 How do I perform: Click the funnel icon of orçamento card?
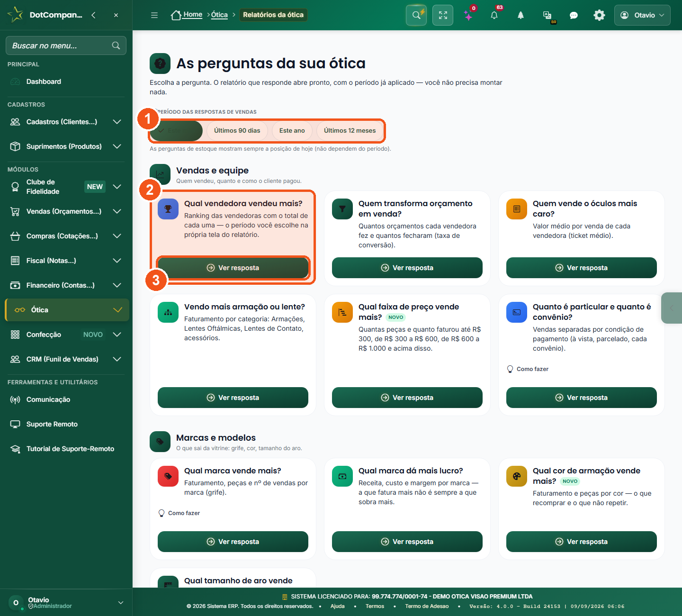point(342,209)
